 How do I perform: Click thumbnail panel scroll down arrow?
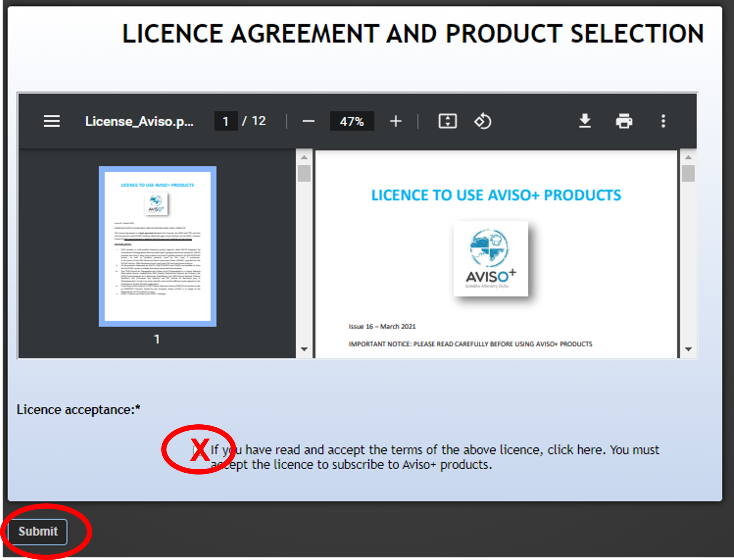304,349
